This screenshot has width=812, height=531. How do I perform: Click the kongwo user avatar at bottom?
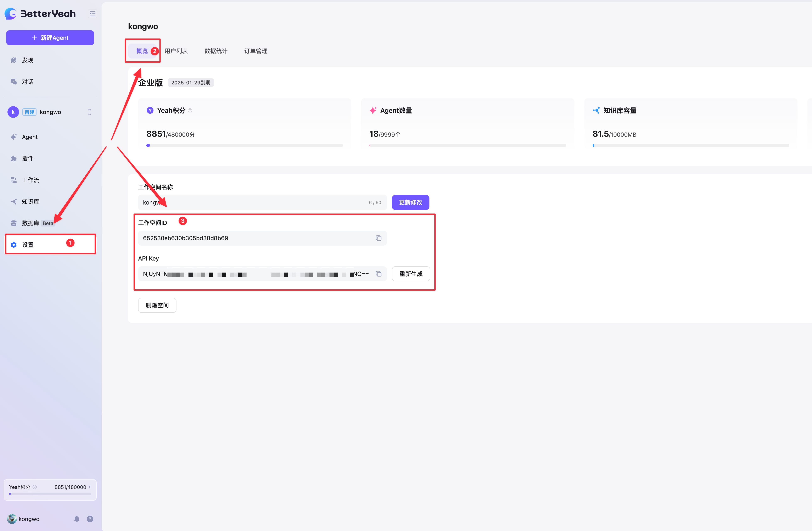point(12,519)
